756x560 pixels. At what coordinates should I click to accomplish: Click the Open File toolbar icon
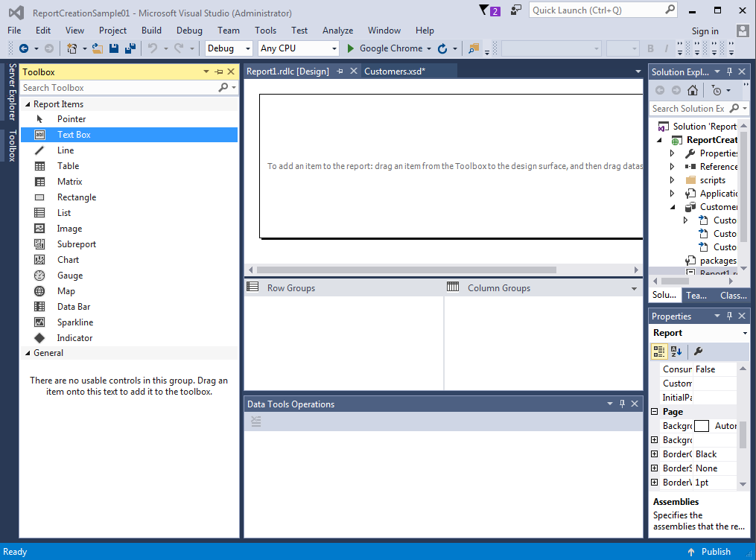click(98, 48)
